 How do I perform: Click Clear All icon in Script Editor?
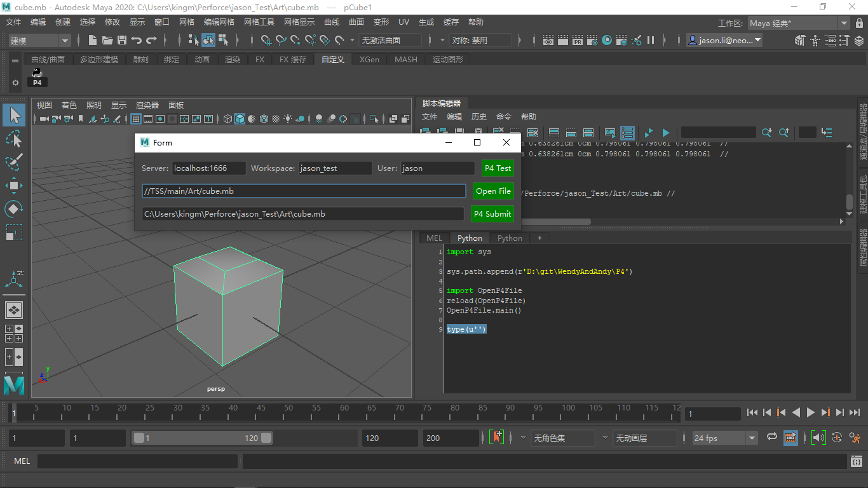pos(532,132)
